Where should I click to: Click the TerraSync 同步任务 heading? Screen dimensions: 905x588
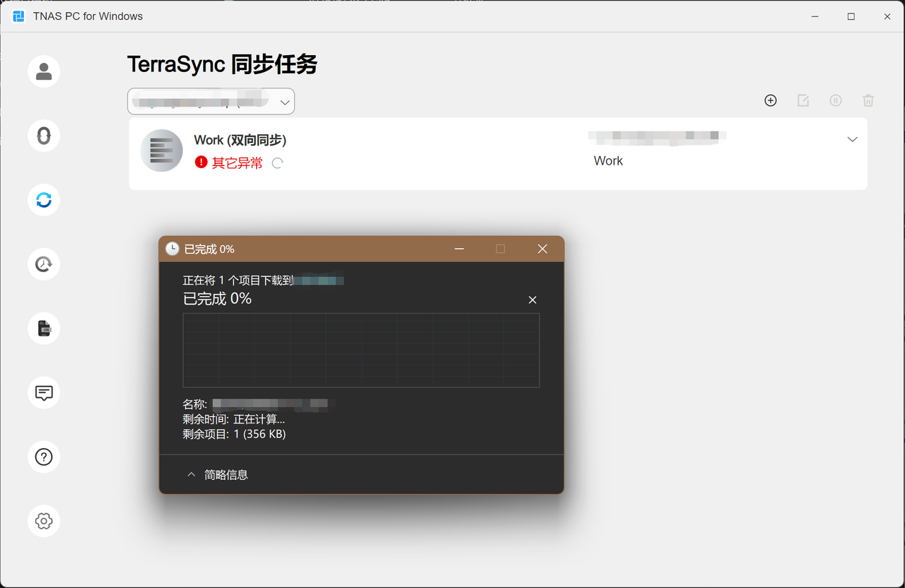222,64
